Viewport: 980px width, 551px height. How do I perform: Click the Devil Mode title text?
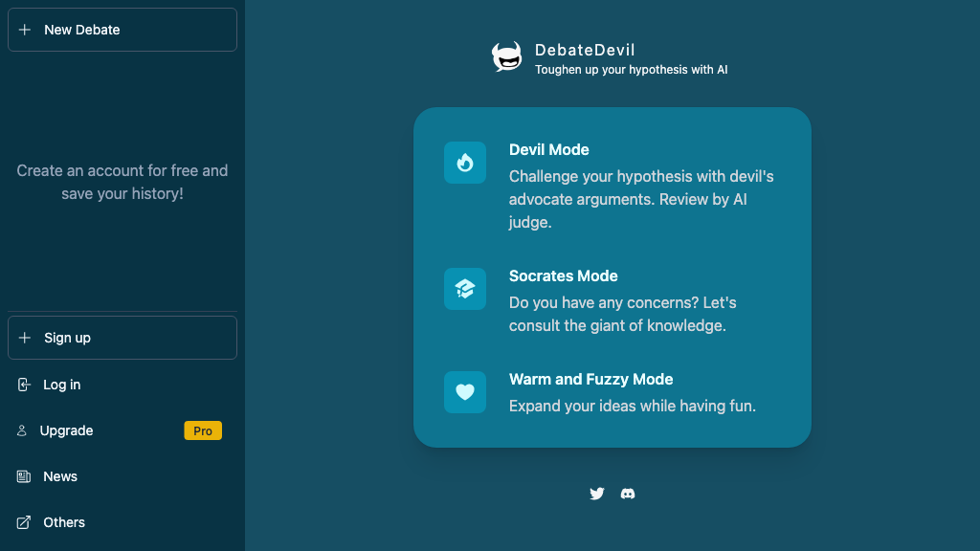click(x=548, y=150)
